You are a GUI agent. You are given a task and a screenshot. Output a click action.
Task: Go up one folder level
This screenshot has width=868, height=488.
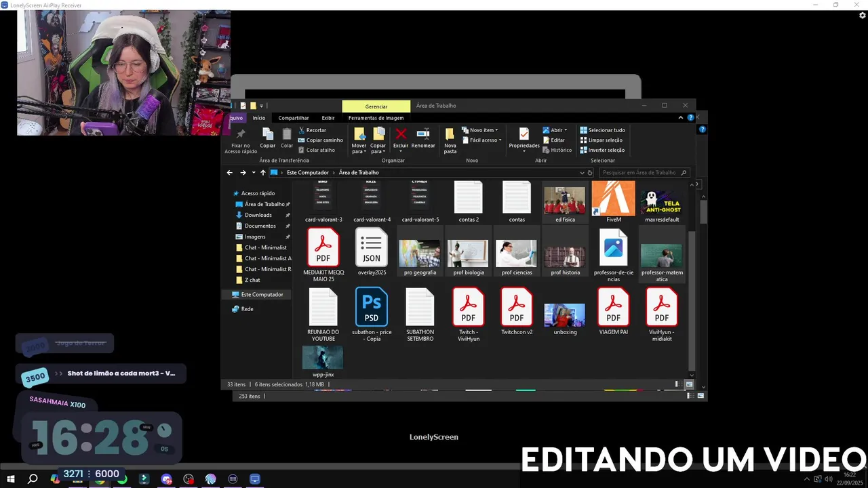pos(263,173)
